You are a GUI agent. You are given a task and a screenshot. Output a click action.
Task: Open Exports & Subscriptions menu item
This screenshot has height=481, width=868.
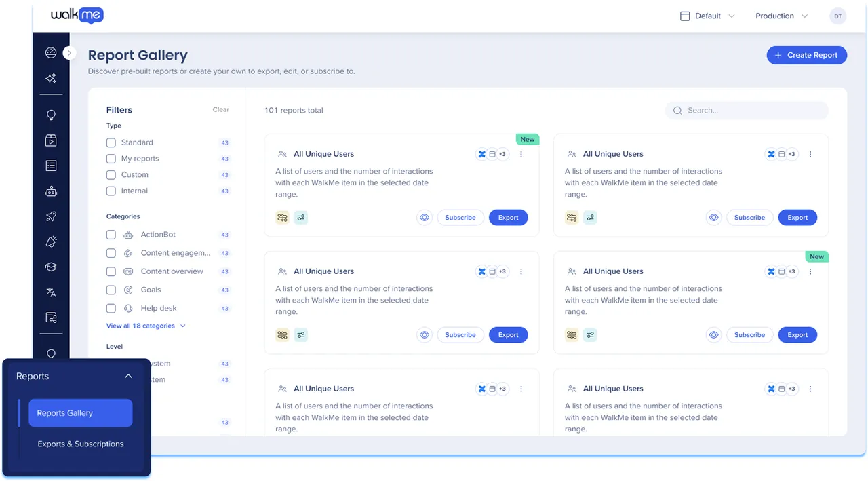pyautogui.click(x=80, y=444)
